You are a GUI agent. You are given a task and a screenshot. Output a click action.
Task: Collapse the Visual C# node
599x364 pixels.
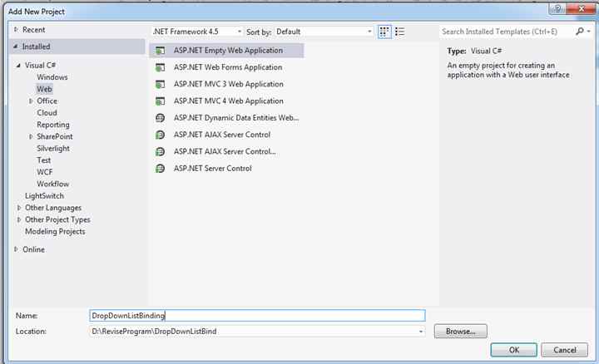coord(18,66)
